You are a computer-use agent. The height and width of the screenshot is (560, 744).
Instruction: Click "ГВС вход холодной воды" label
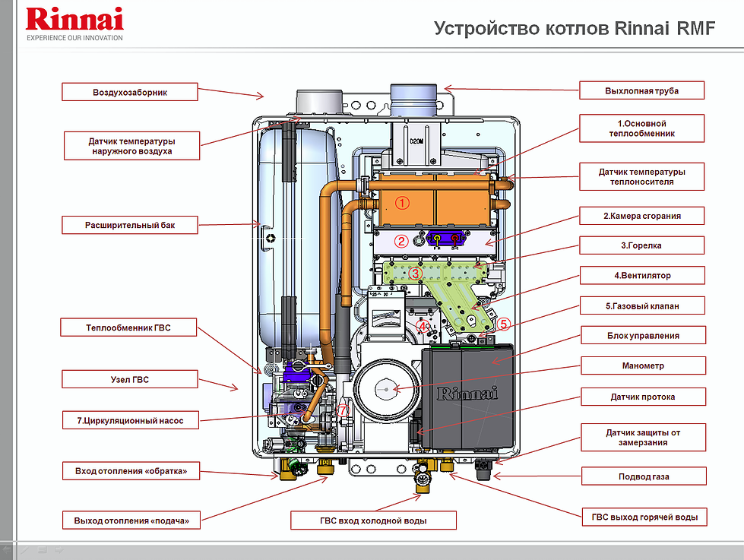pos(373,520)
